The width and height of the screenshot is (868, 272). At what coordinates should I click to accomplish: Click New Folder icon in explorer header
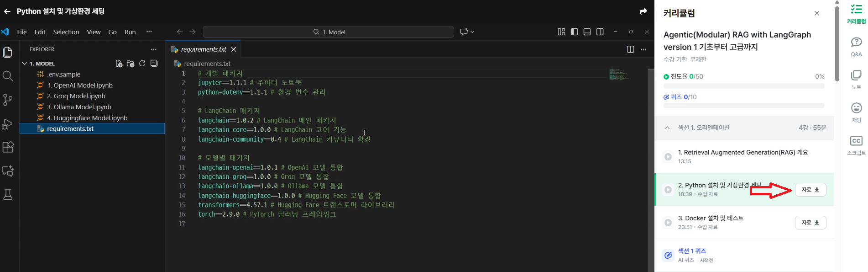point(131,64)
